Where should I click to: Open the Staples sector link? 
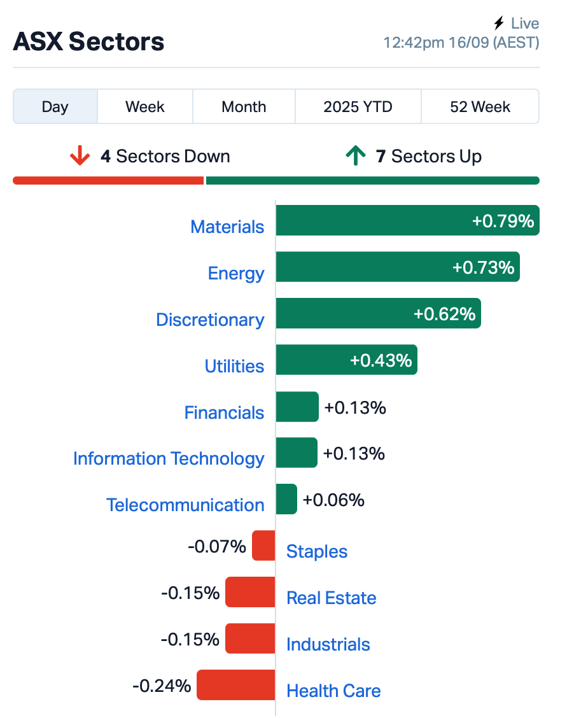pyautogui.click(x=317, y=551)
